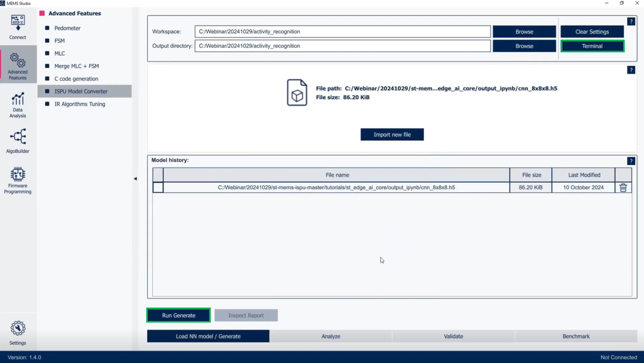Select the AlgoBuilder sidebar icon
The width and height of the screenshot is (644, 363).
(17, 140)
